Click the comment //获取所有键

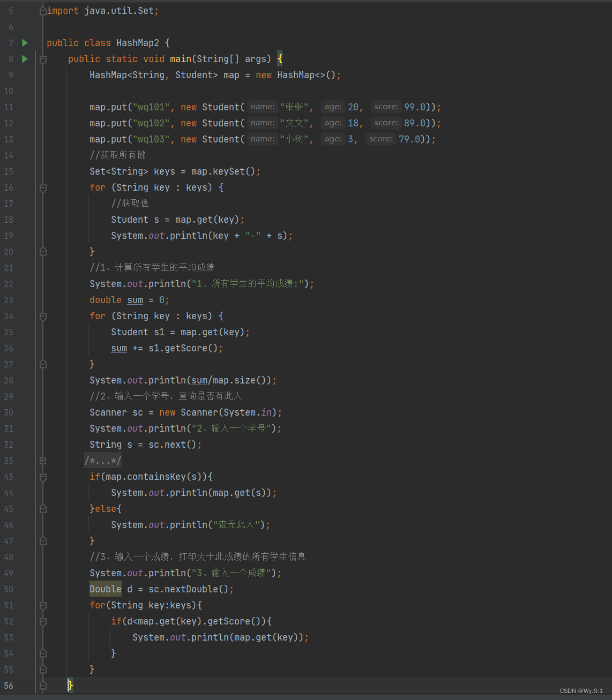pos(118,155)
